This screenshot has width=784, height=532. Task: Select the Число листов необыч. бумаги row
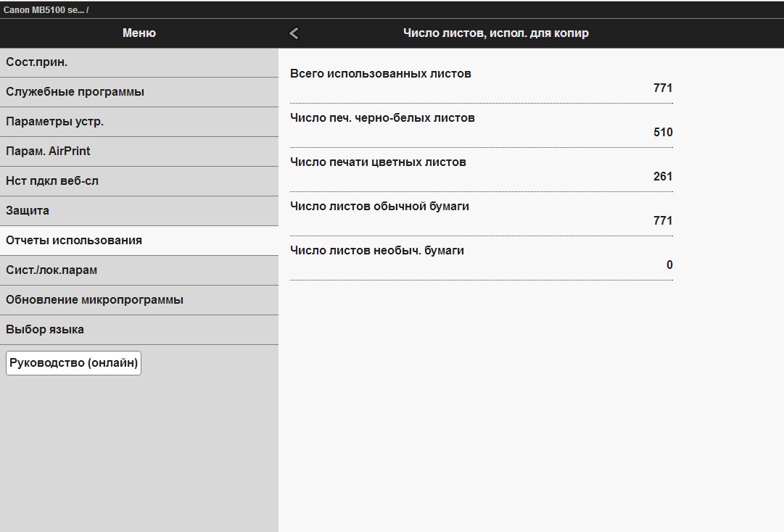(x=481, y=258)
